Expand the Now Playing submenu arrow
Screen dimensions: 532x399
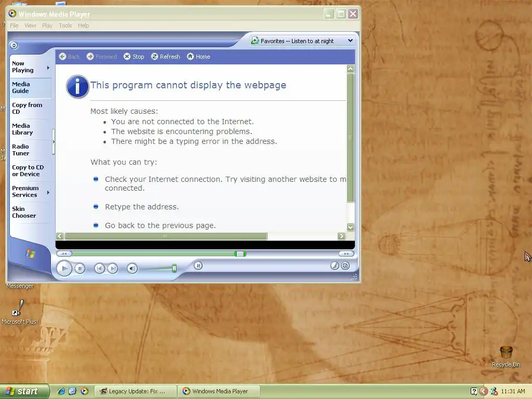click(x=48, y=68)
